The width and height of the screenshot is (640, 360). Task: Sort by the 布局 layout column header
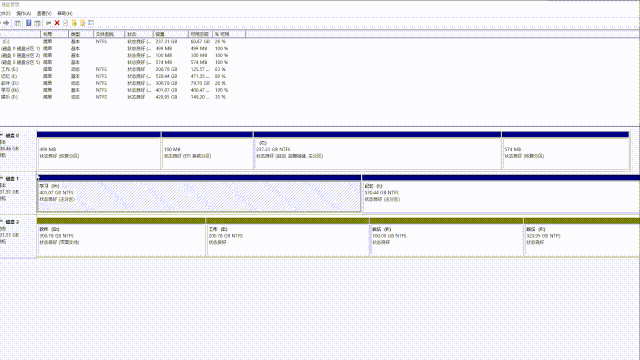(54, 34)
